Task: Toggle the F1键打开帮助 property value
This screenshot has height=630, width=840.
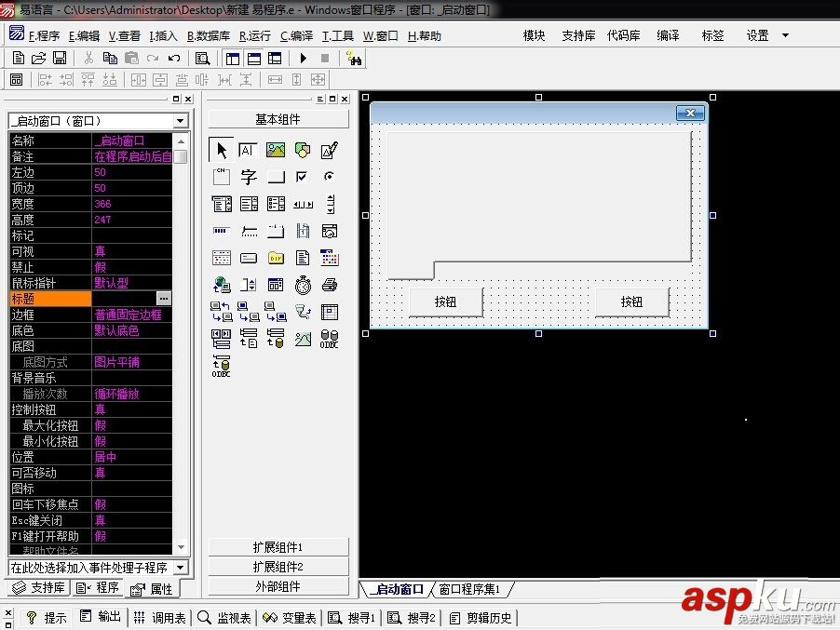Action: pos(132,536)
